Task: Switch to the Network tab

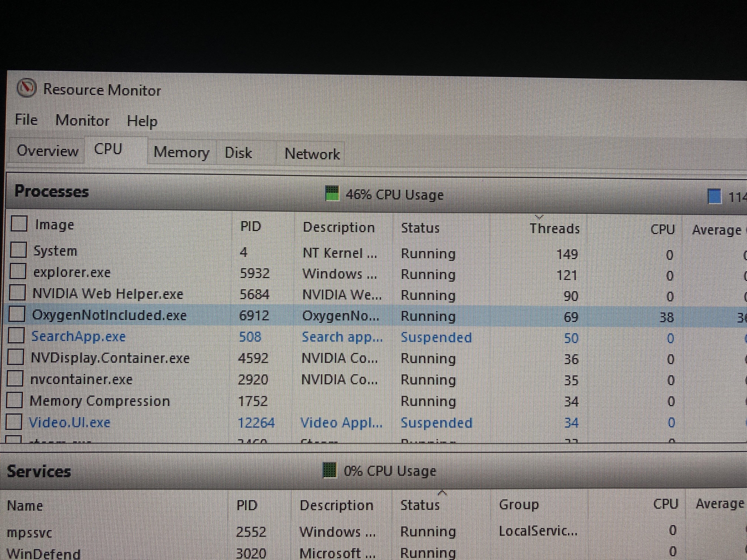Action: tap(312, 154)
